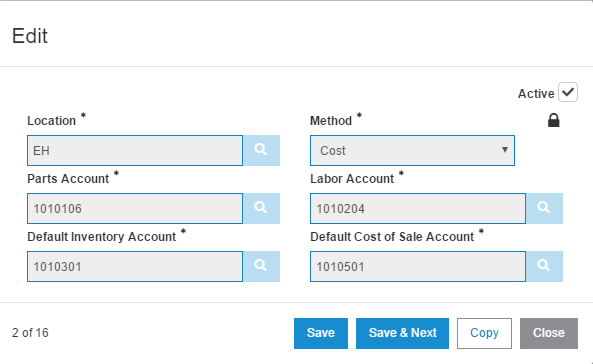Click the '2 of 16' record counter text

pyautogui.click(x=30, y=333)
